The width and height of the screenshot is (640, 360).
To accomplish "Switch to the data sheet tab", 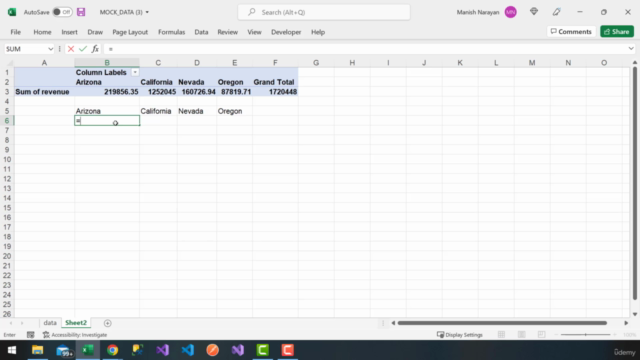I will 50,323.
